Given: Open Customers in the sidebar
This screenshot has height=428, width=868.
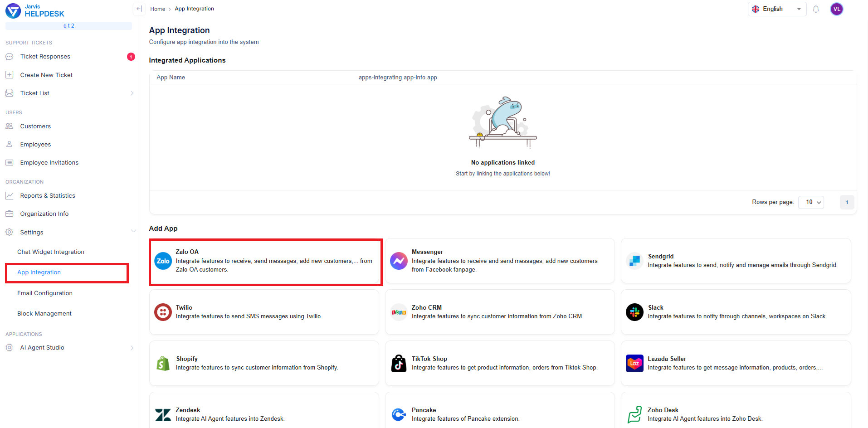Looking at the screenshot, I should 35,126.
